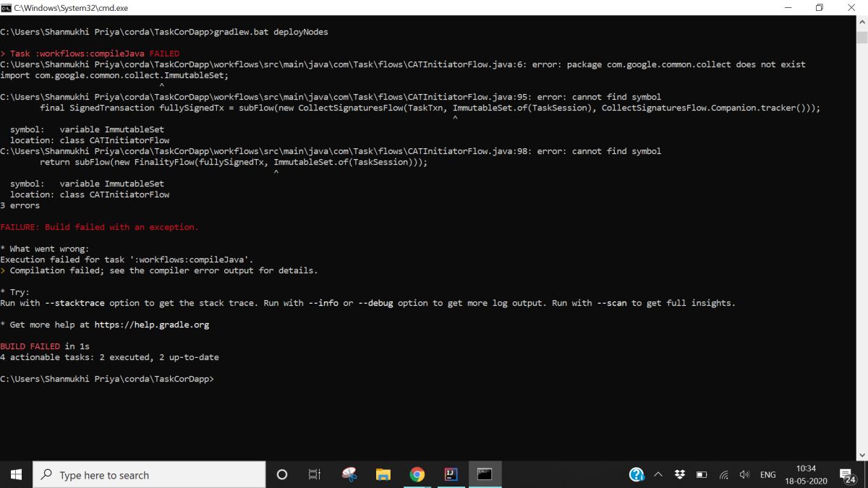Close the cmd.exe window
868x488 pixels.
coord(851,7)
